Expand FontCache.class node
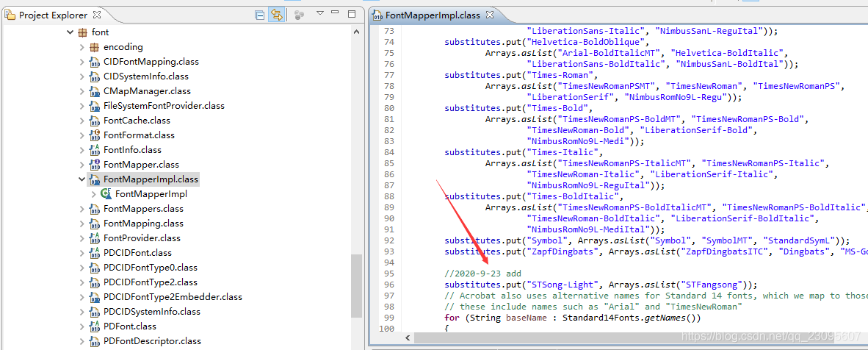Screen dimensions: 868x350 [82, 121]
